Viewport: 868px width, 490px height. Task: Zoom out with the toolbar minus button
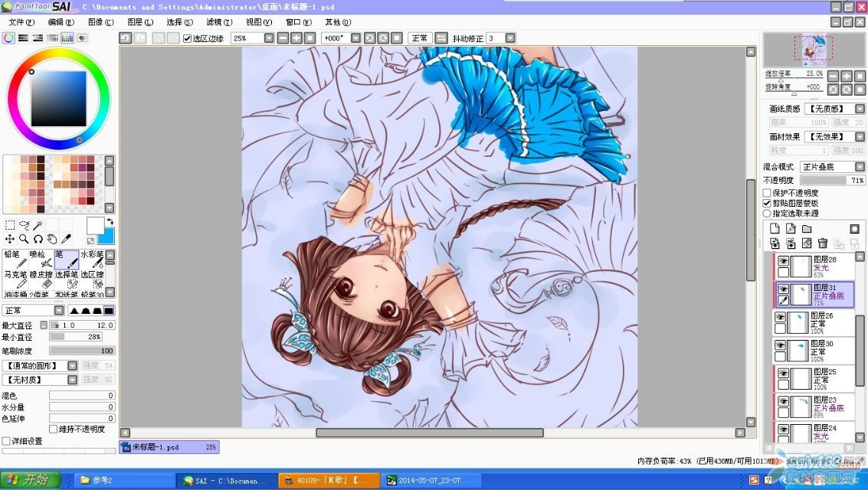click(283, 38)
